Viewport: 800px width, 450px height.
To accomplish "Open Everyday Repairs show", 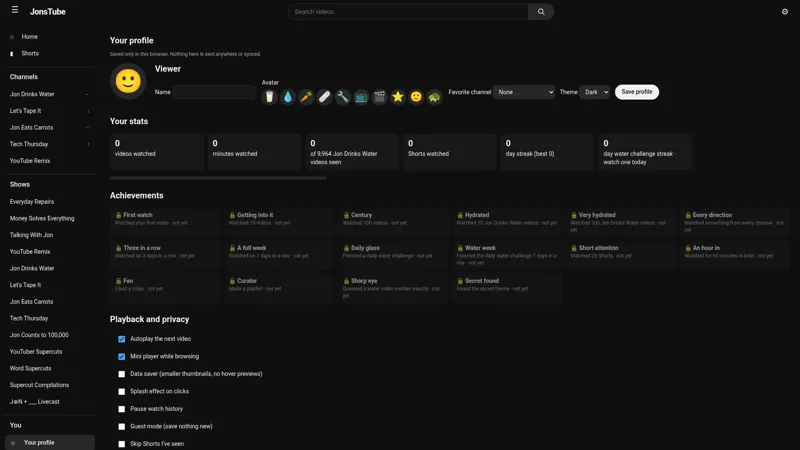I will point(32,202).
